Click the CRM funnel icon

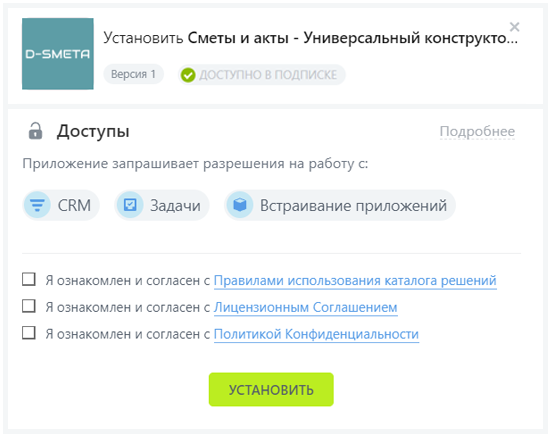tap(37, 205)
